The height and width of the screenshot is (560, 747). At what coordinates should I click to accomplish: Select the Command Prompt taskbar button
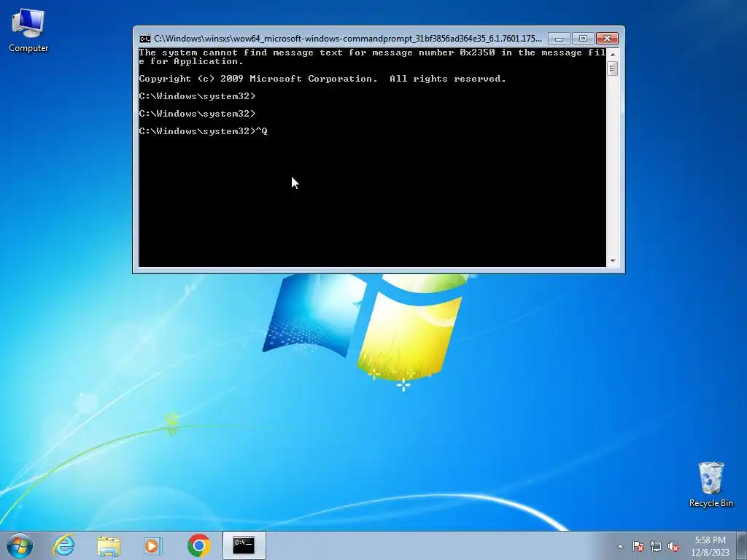pos(244,545)
